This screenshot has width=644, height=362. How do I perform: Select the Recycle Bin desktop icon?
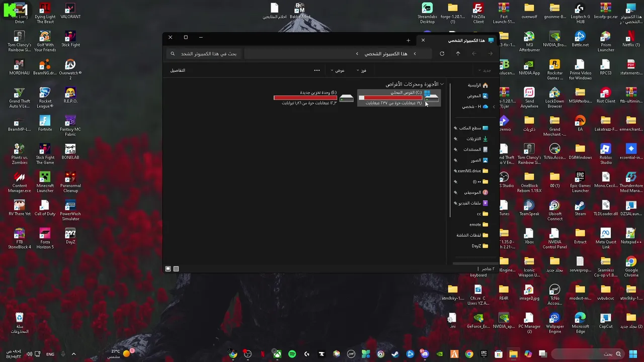[x=19, y=323]
